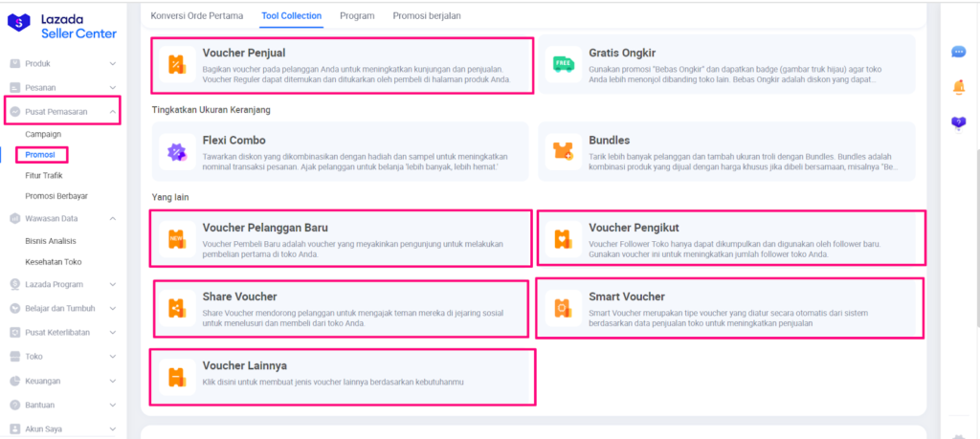Open Kesehatan Toko in the sidebar
Viewport: 980px width, 439px height.
click(54, 262)
